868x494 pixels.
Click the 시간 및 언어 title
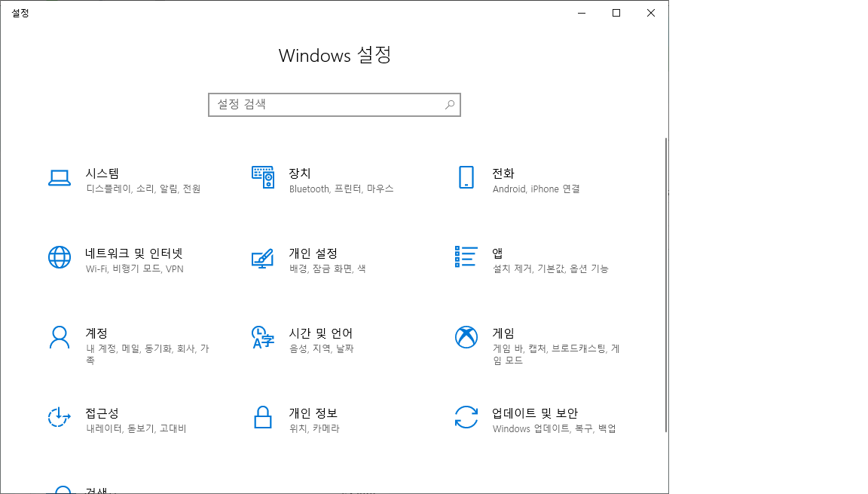point(320,333)
